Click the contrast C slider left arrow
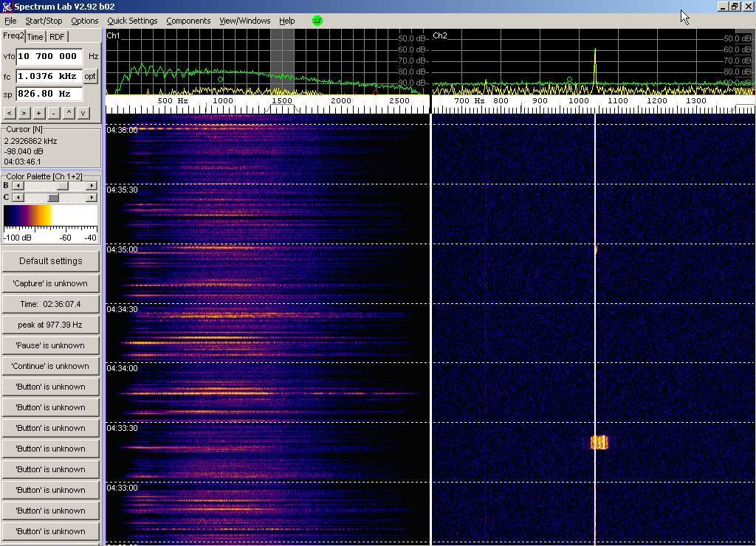The height and width of the screenshot is (546, 756). [x=18, y=198]
